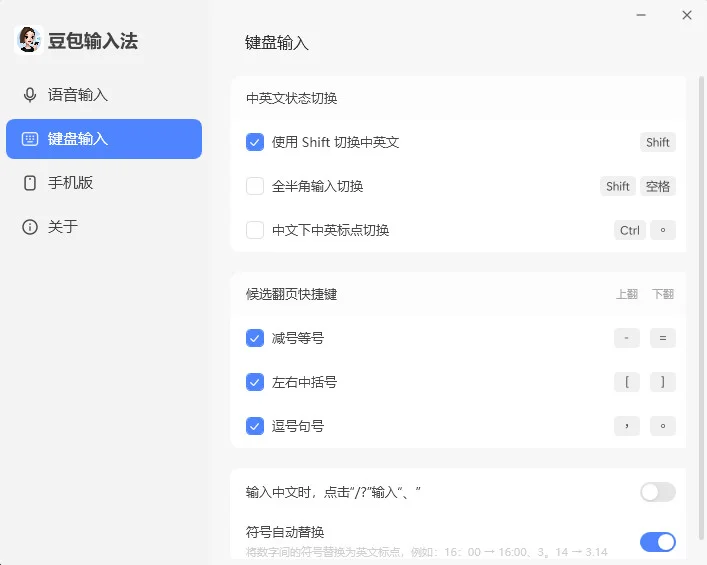Screen dimensions: 707x565
Task: Click the Doubao avatar logo icon
Action: 29,40
